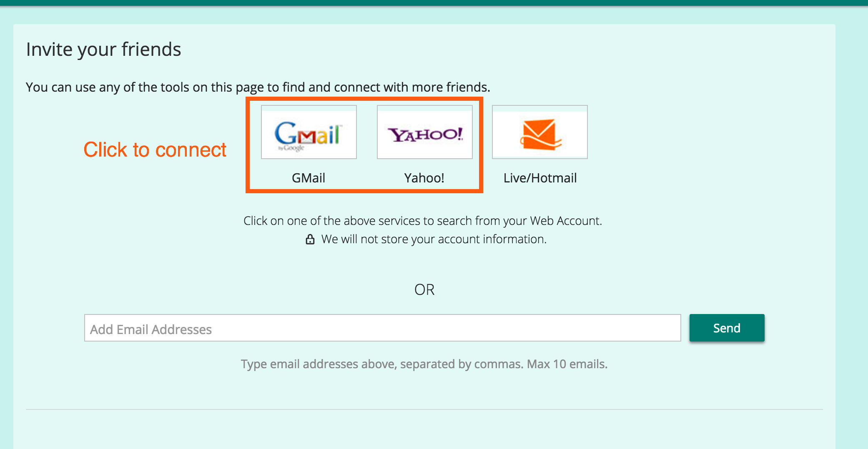Click the Invite your friends heading
This screenshot has height=449, width=868.
click(103, 50)
